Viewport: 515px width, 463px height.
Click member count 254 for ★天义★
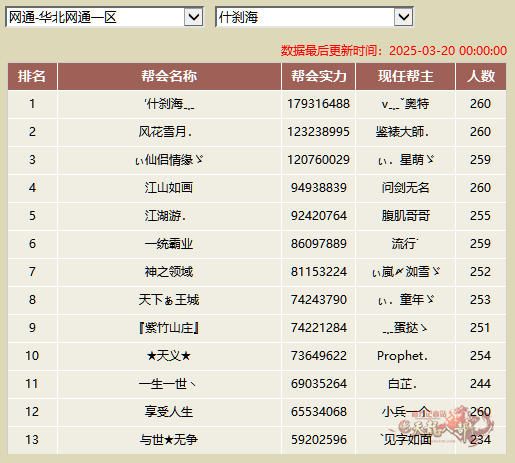[480, 356]
